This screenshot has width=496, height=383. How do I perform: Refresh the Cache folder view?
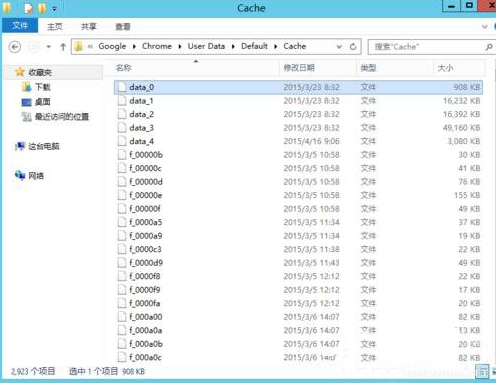353,47
